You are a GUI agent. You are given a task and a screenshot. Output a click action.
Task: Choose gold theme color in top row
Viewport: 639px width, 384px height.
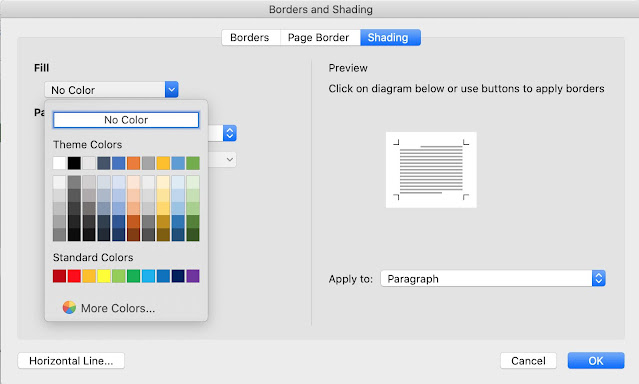click(x=163, y=163)
